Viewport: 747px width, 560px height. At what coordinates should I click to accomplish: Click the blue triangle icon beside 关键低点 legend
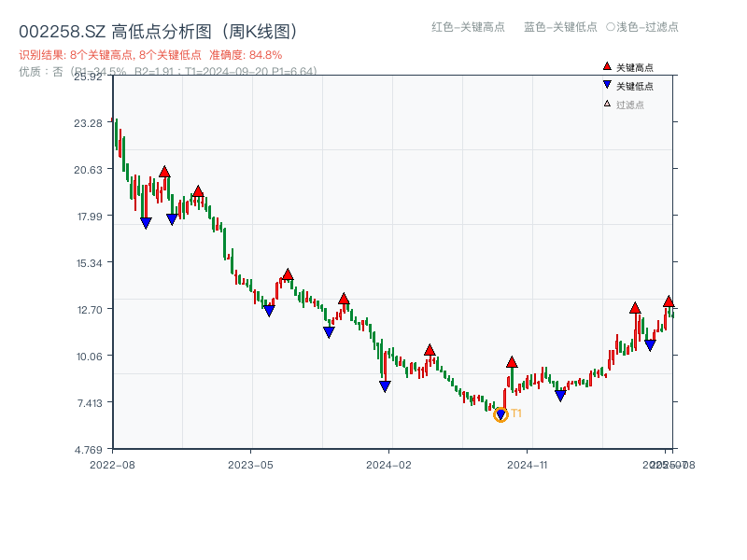607,84
